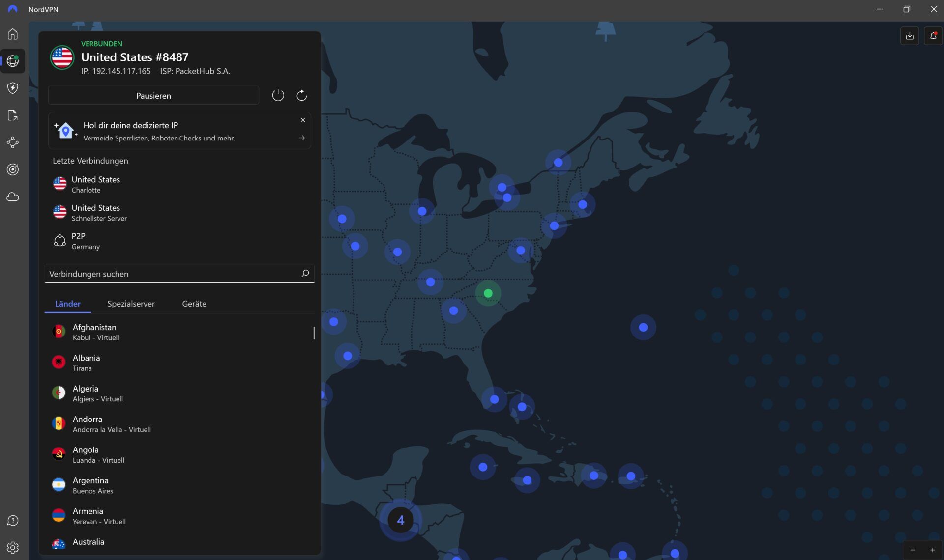Open the Meshnet sidebar icon
The width and height of the screenshot is (944, 560).
coord(13,142)
